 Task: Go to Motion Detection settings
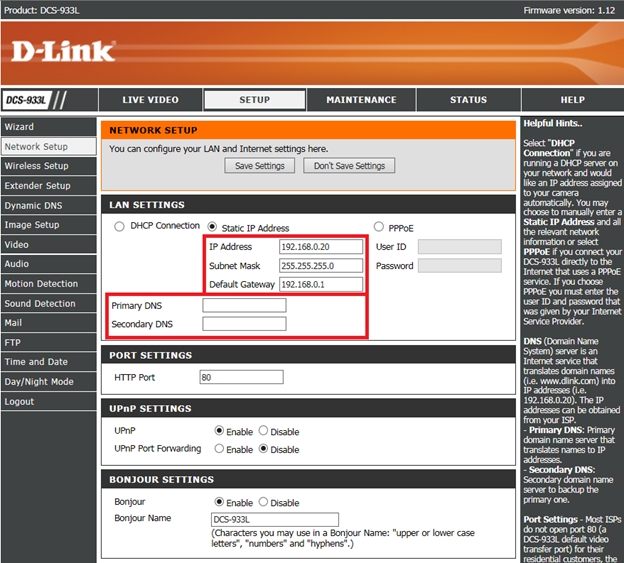[x=41, y=284]
